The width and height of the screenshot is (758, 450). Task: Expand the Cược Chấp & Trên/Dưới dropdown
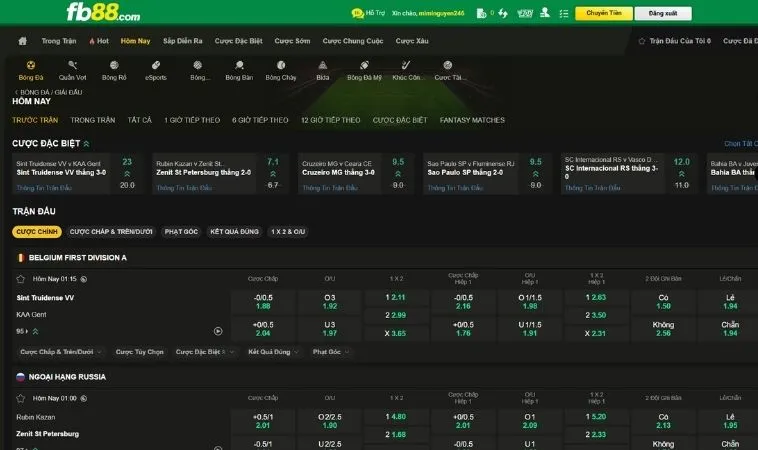(62, 352)
